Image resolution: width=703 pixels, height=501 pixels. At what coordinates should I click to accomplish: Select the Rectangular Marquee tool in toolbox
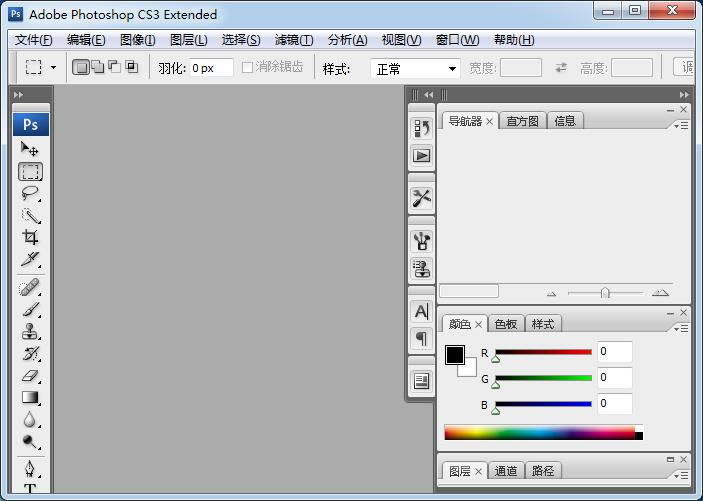tap(30, 171)
